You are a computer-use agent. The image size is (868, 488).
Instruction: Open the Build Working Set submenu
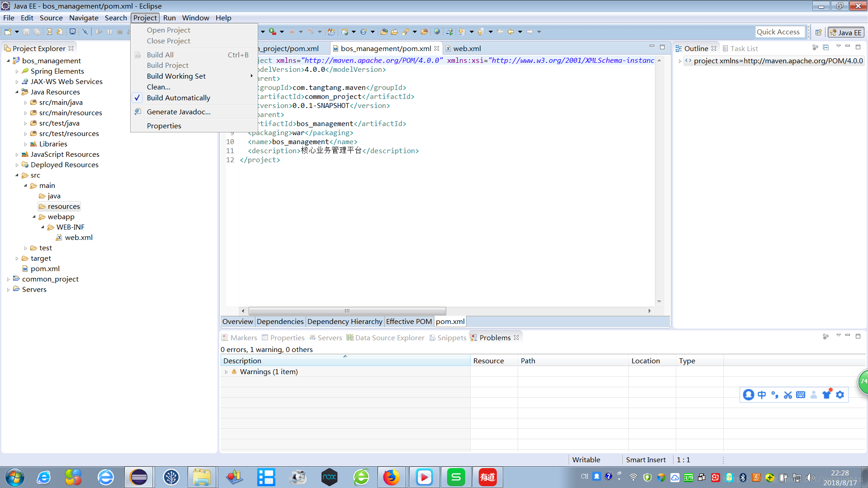click(x=193, y=76)
